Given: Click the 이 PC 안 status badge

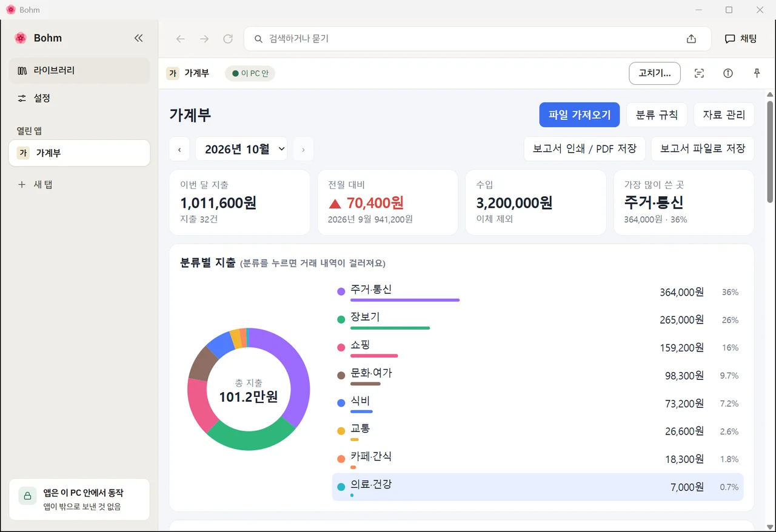Looking at the screenshot, I should (x=250, y=73).
